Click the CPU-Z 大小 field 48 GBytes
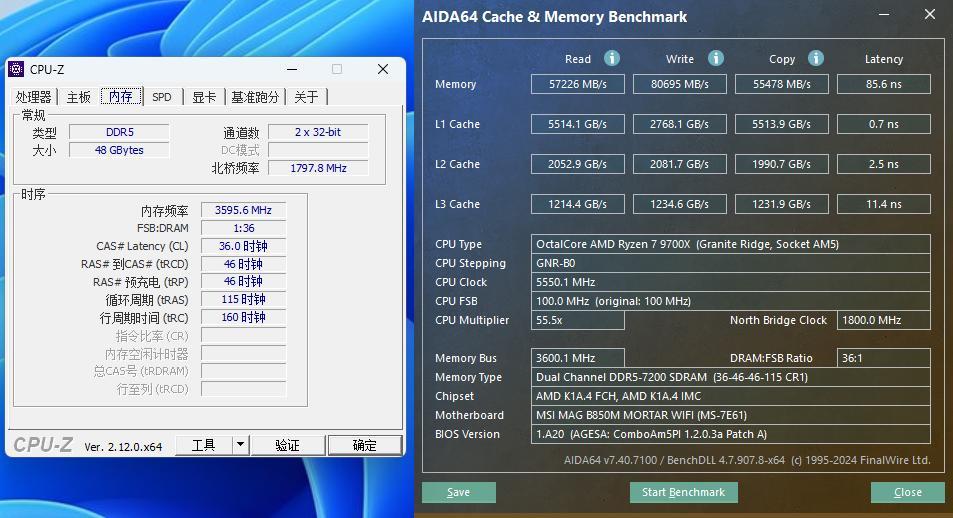Screen dimensions: 953x518 [119, 150]
